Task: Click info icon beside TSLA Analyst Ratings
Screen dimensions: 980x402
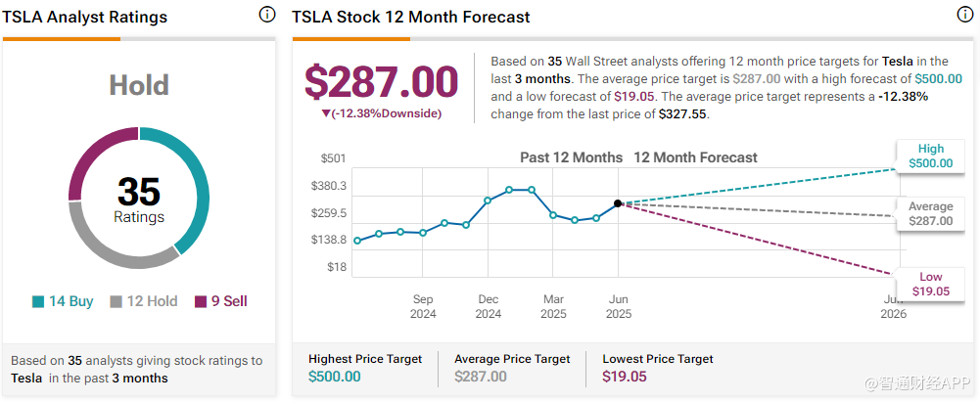Action: pyautogui.click(x=267, y=15)
